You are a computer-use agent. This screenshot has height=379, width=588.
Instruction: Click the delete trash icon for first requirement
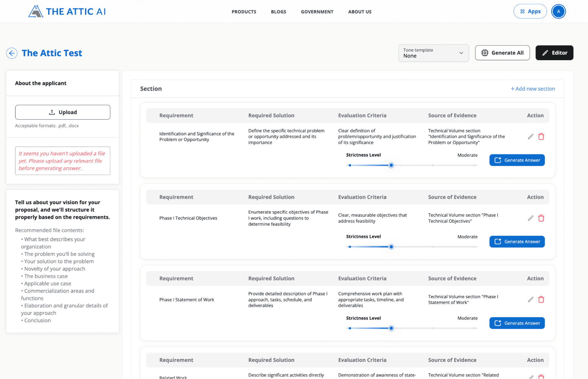pos(541,136)
